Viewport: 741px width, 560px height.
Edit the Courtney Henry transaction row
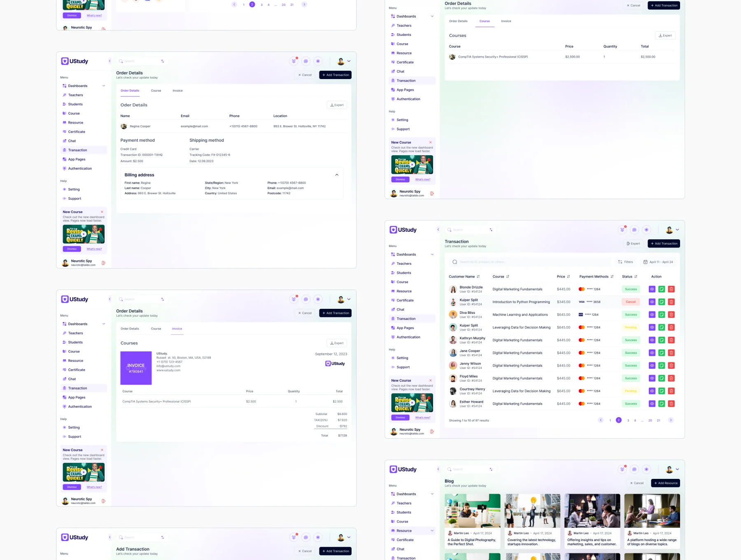pos(662,391)
